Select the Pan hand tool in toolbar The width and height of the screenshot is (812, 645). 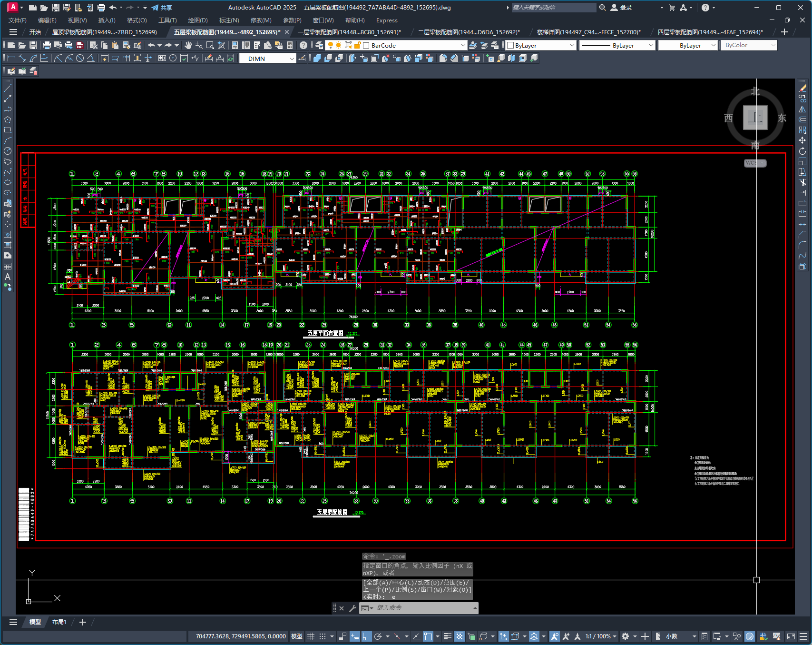[188, 45]
